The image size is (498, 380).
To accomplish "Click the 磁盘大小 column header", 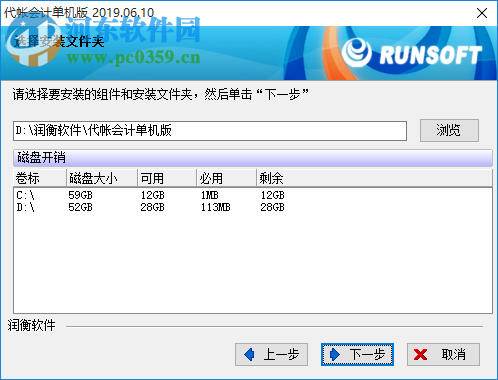I will pyautogui.click(x=102, y=178).
